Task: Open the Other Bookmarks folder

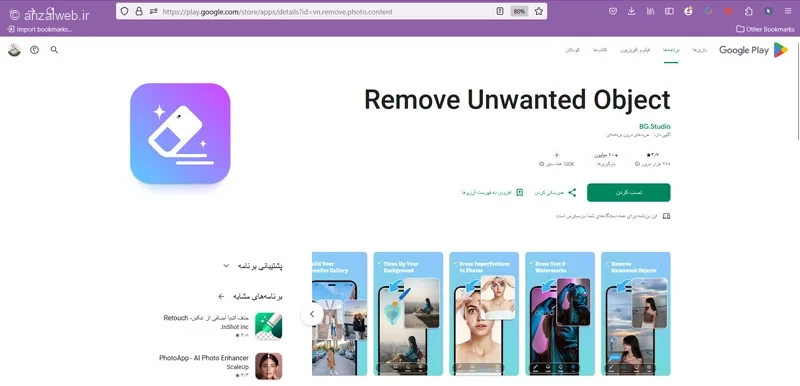Action: click(x=765, y=29)
